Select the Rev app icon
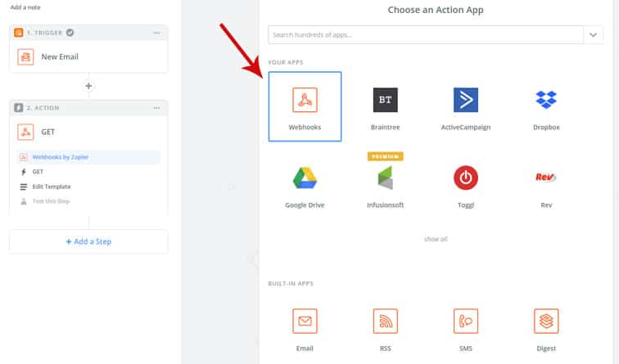Image resolution: width=619 pixels, height=364 pixels. (545, 178)
